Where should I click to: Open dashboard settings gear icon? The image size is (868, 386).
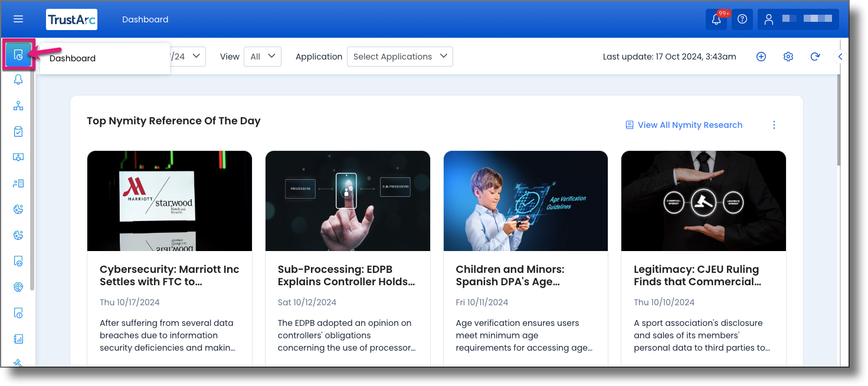788,57
